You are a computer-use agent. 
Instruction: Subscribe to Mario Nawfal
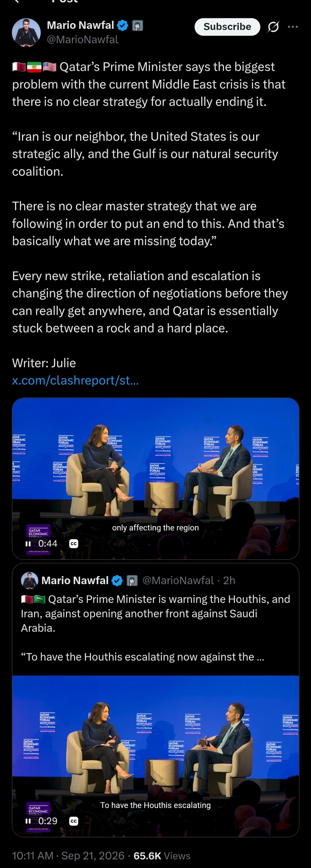[227, 27]
